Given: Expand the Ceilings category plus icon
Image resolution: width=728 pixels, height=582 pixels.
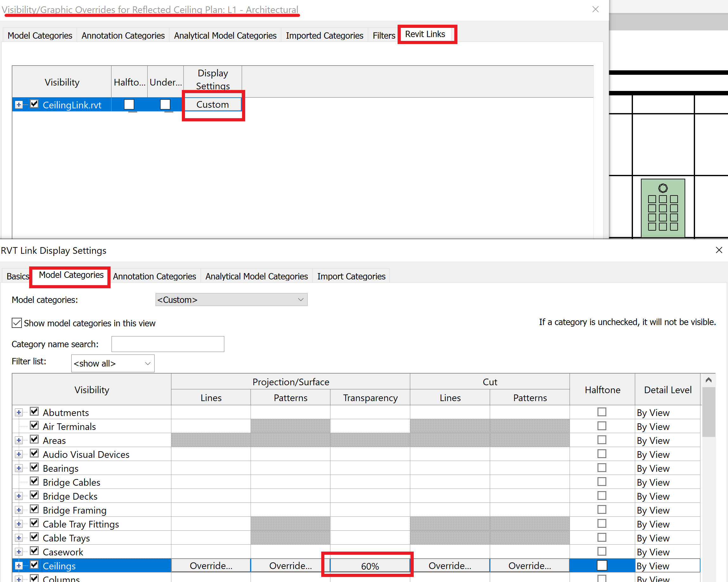Looking at the screenshot, I should tap(19, 566).
